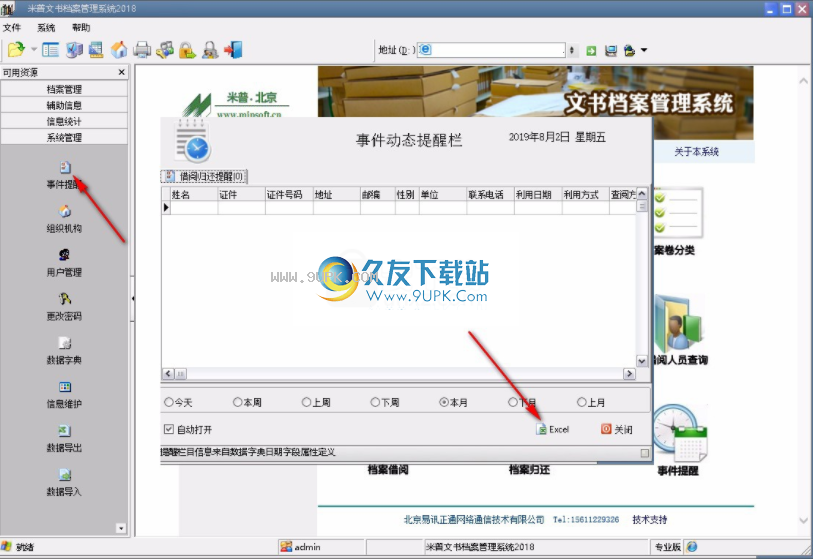813x559 pixels.
Task: Expand the 信息统计 sidebar section
Action: click(x=64, y=121)
